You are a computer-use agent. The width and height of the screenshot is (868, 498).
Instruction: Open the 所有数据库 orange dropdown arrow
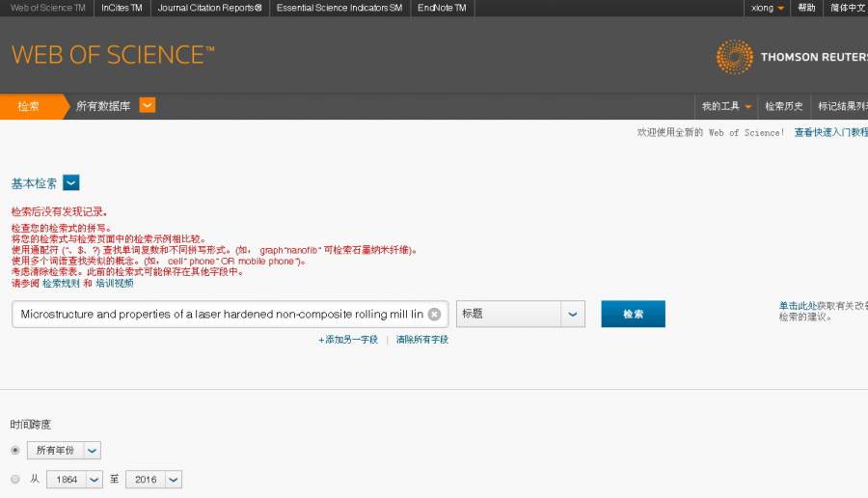(148, 105)
